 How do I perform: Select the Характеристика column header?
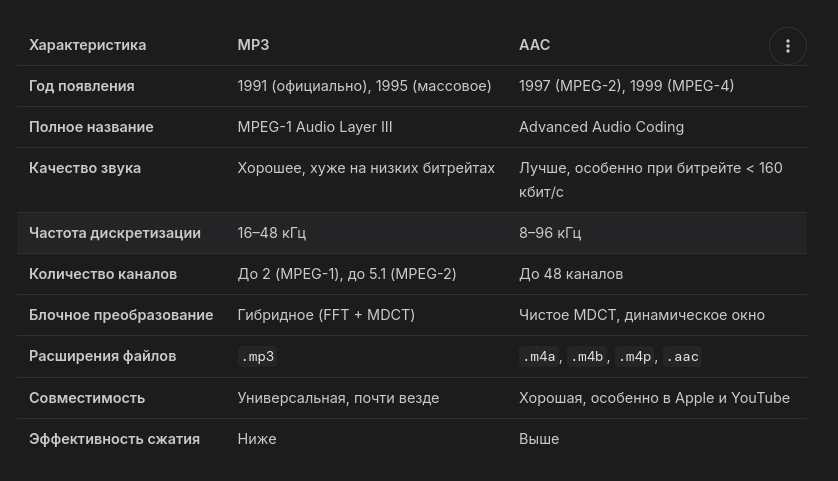pos(87,45)
